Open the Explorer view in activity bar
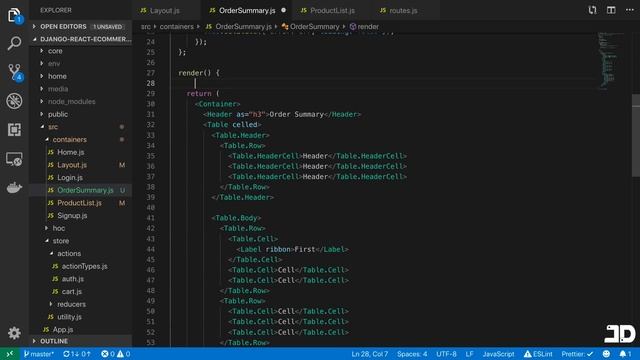This screenshot has width=640, height=360. (x=14, y=15)
